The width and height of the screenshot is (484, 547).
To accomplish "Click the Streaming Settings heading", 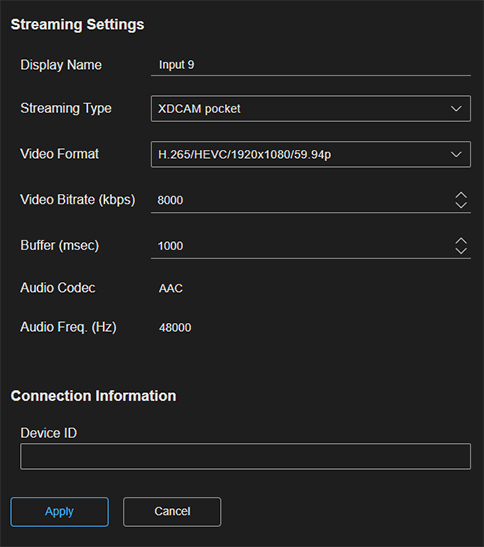I will click(x=77, y=25).
